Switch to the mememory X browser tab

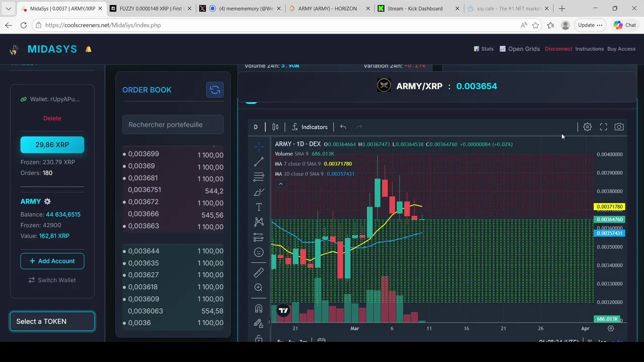click(240, 9)
